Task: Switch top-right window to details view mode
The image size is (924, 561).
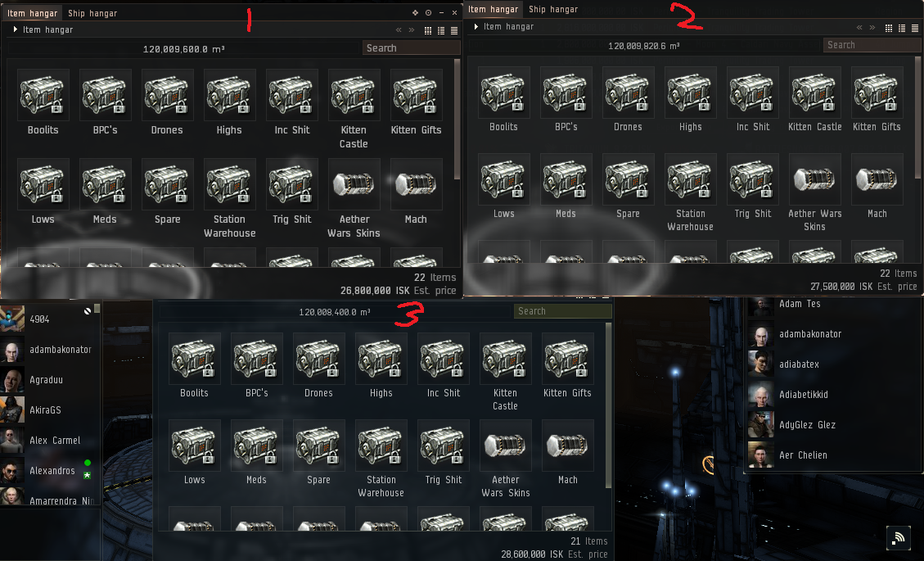Action: 902,28
